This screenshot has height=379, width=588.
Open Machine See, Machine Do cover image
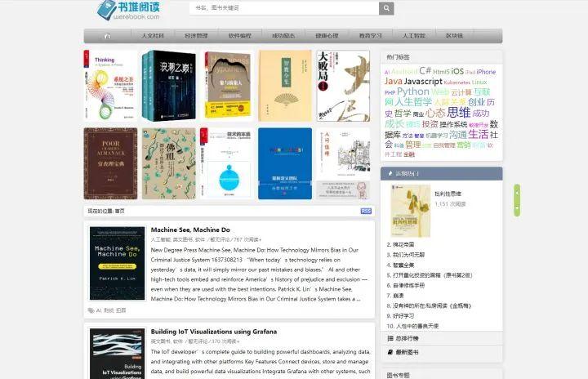(x=117, y=264)
